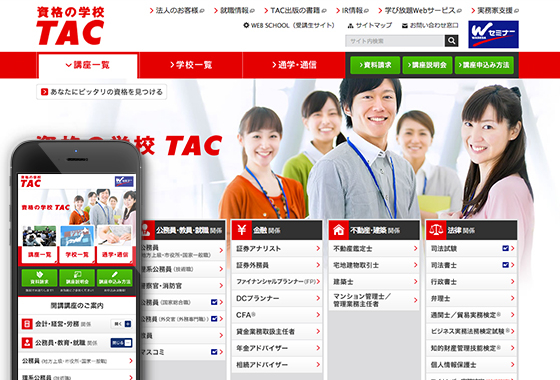Open 証券外務員 row
The height and width of the screenshot is (380, 560).
pos(277,265)
